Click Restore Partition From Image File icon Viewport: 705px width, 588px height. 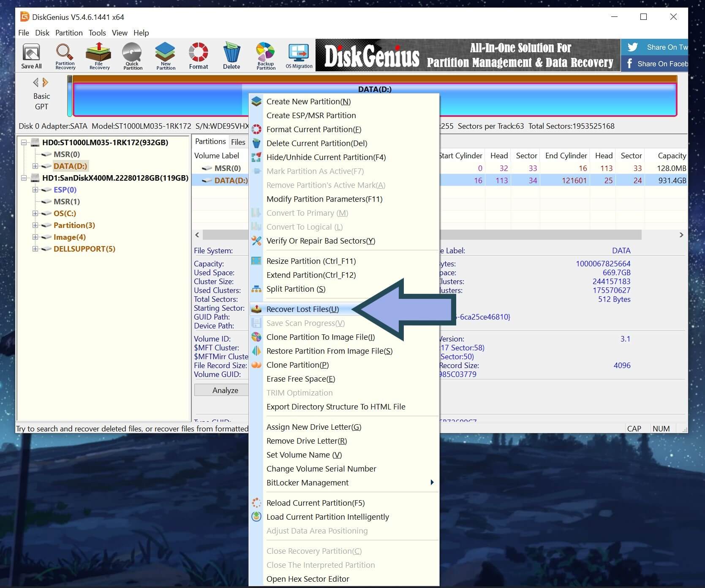(x=256, y=351)
